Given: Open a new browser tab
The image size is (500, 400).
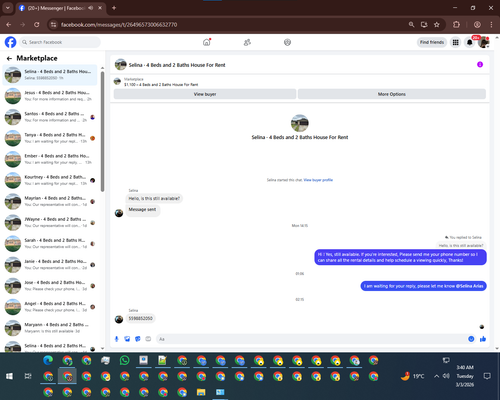Looking at the screenshot, I should pos(114,8).
